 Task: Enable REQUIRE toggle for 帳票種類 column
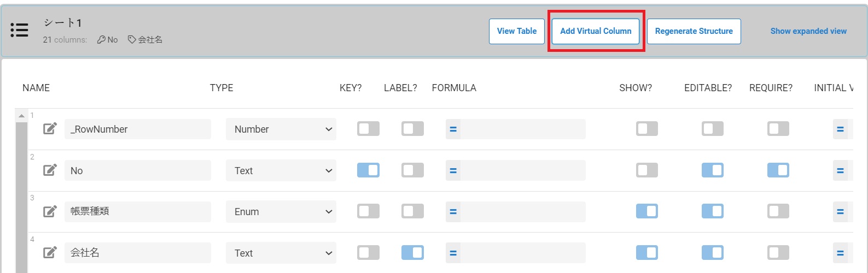[x=778, y=211]
